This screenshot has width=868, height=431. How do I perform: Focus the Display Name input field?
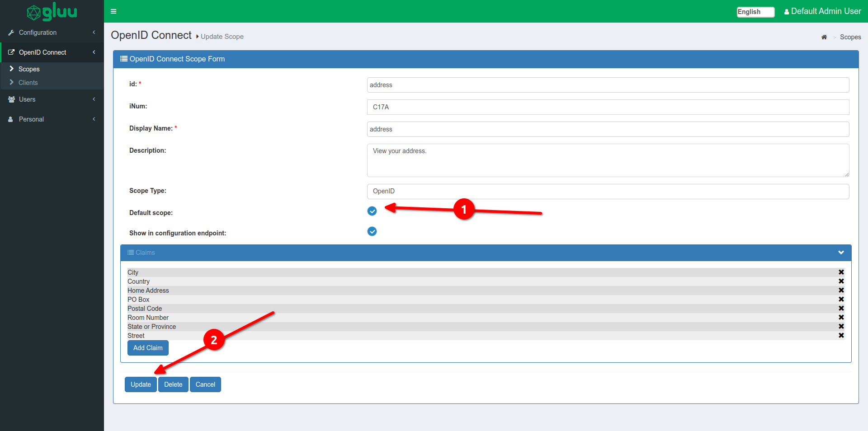[608, 129]
